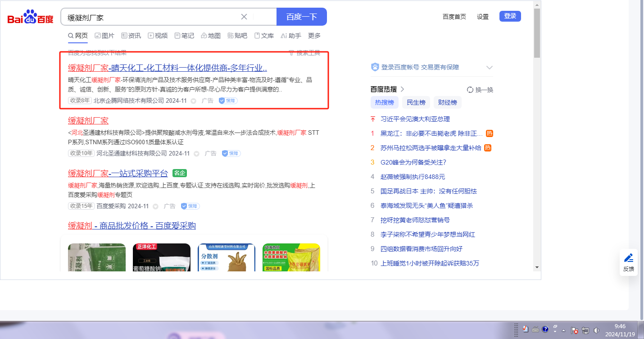Click the 百度爱采购 source name
644x339 pixels.
pyautogui.click(x=111, y=206)
